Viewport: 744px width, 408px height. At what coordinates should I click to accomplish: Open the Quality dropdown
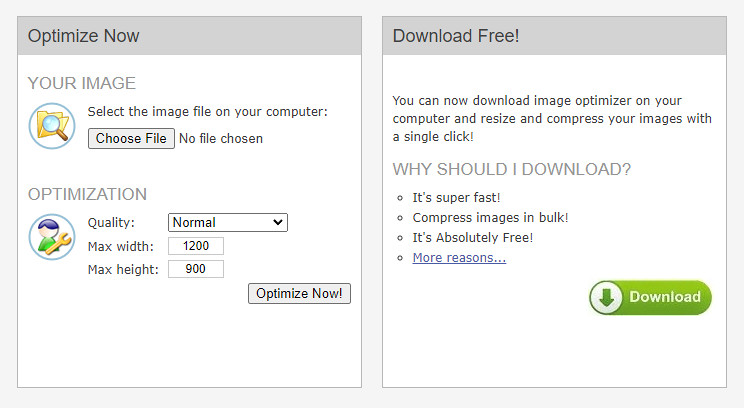point(228,223)
